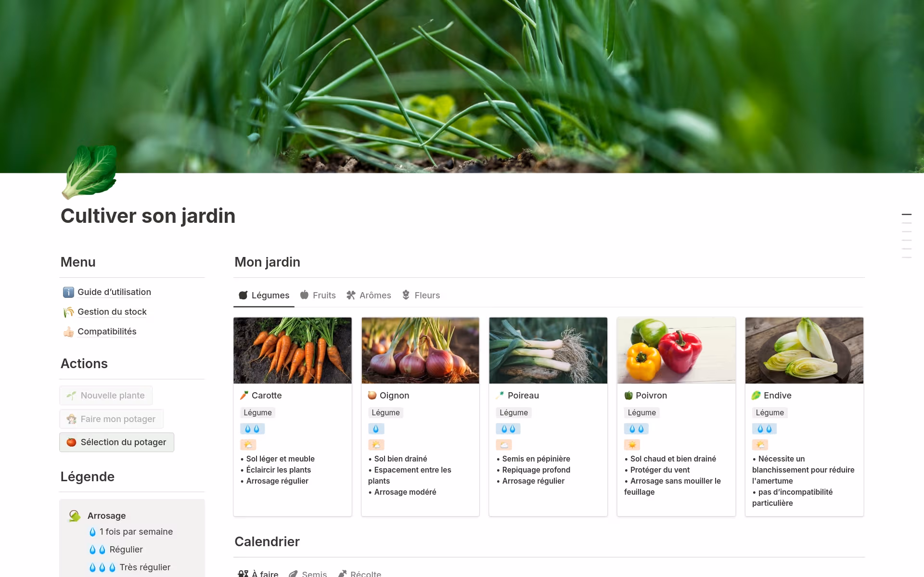
Task: Open the Arômes tab
Action: point(369,295)
